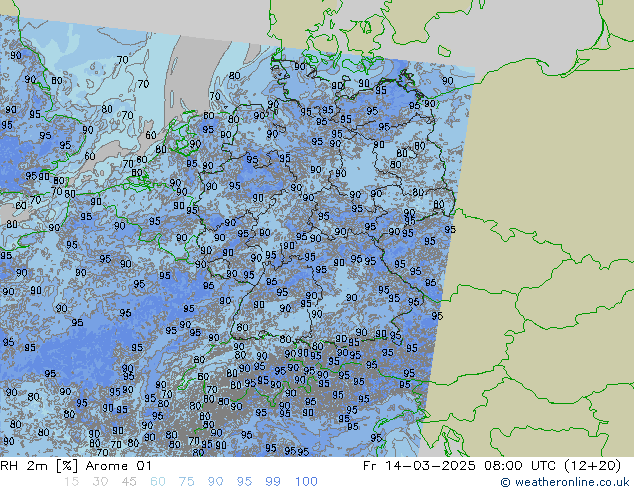
Task: Click the legend value 15
Action: 71,482
